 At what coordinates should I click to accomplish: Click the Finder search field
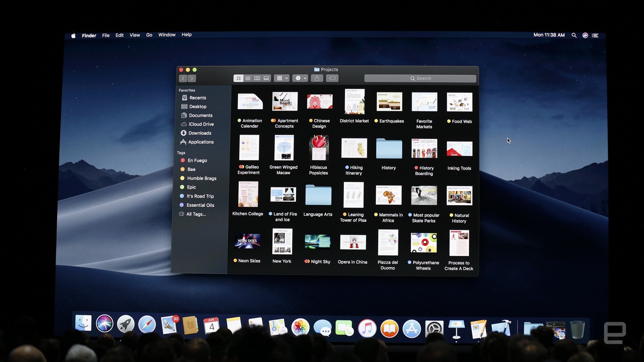(x=420, y=79)
